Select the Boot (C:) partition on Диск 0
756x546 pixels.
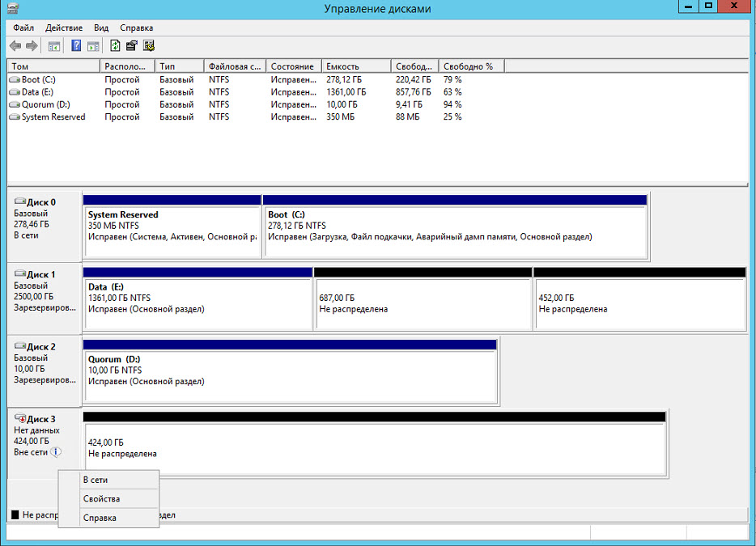[455, 231]
